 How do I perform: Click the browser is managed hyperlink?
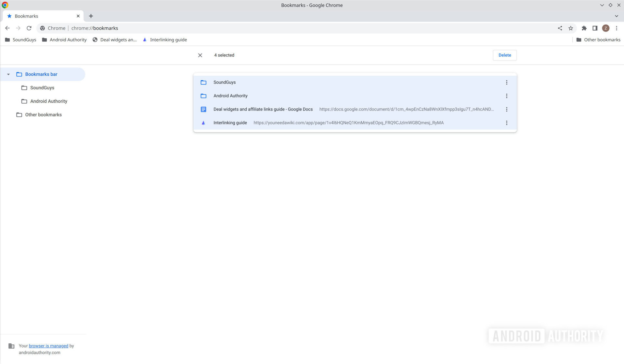[48, 345]
